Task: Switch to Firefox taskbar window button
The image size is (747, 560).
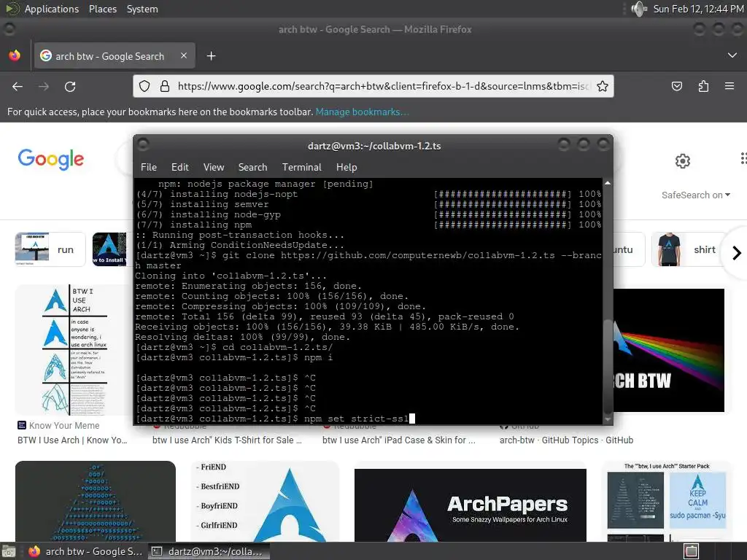Action: 85,551
